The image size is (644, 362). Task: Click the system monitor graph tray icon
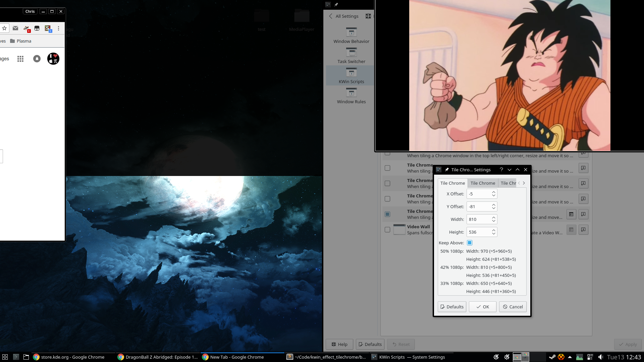(x=580, y=357)
